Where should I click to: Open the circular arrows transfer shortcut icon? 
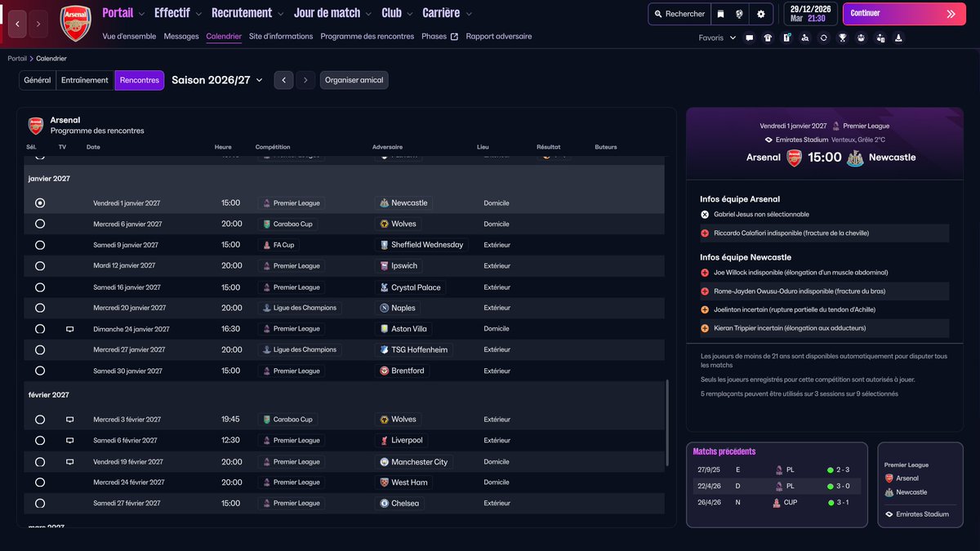point(824,38)
